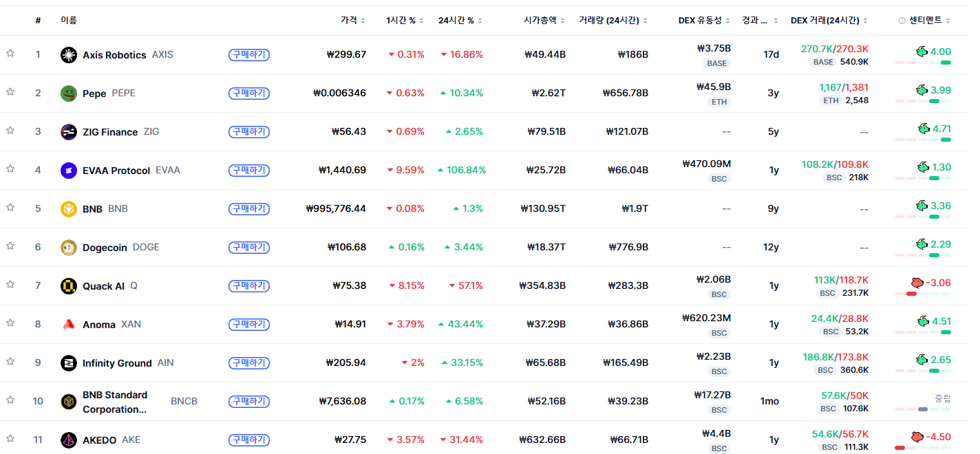Click the BASE chain tag for Axis Robotics liquidity

point(716,63)
